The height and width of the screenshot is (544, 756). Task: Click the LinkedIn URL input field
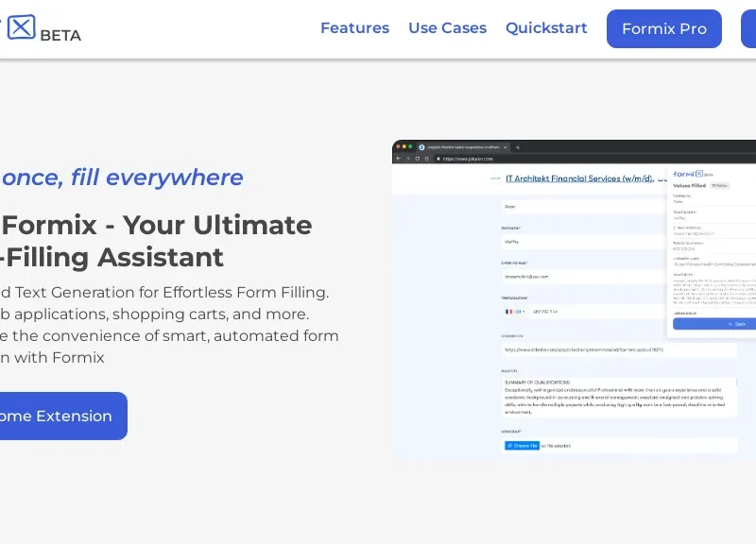(x=619, y=349)
